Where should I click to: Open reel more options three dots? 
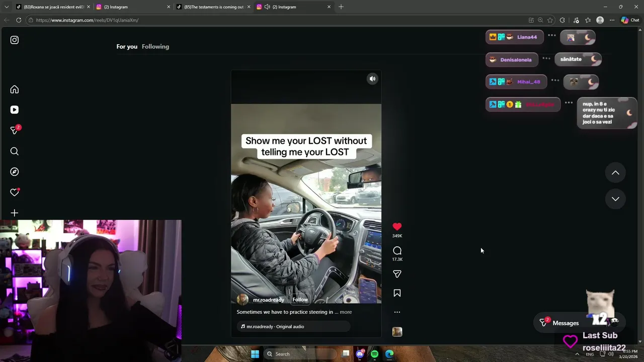coord(397,312)
